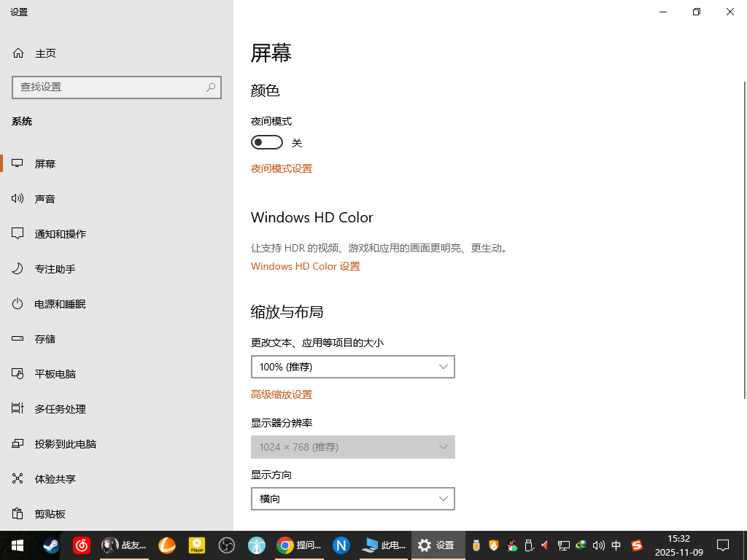The image size is (747, 560).
Task: Switch to the 战友... taskbar window
Action: [124, 545]
